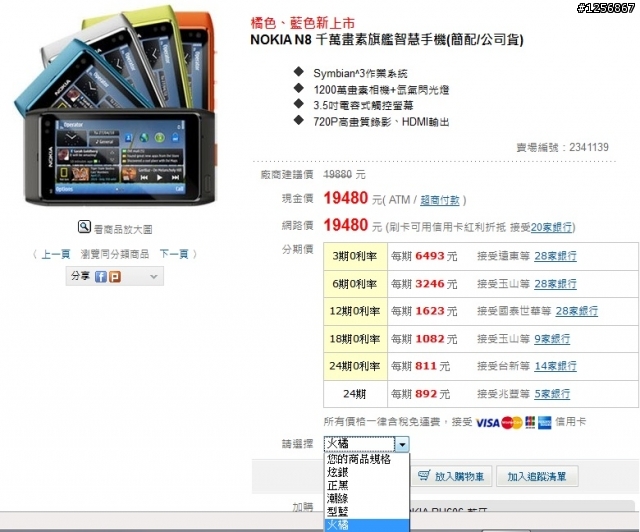640x532 pixels.
Task: Choose 炫銀 color option
Action: pos(367,472)
